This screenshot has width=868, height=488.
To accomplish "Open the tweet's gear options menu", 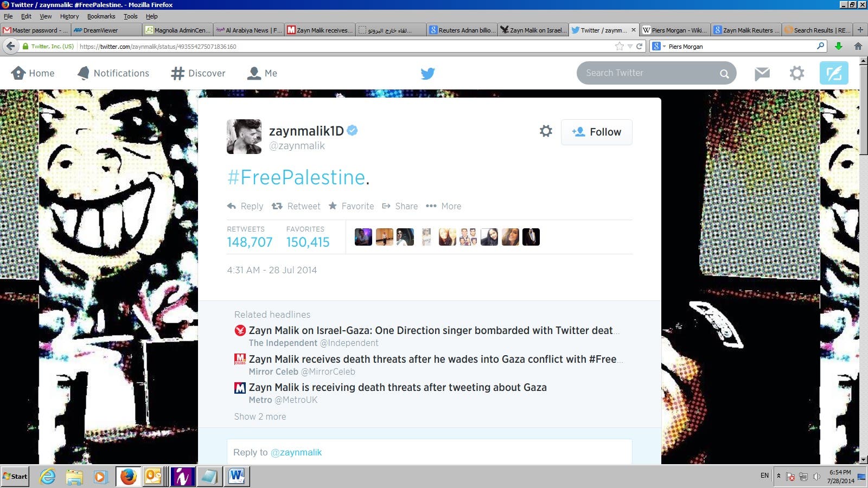I will (546, 131).
